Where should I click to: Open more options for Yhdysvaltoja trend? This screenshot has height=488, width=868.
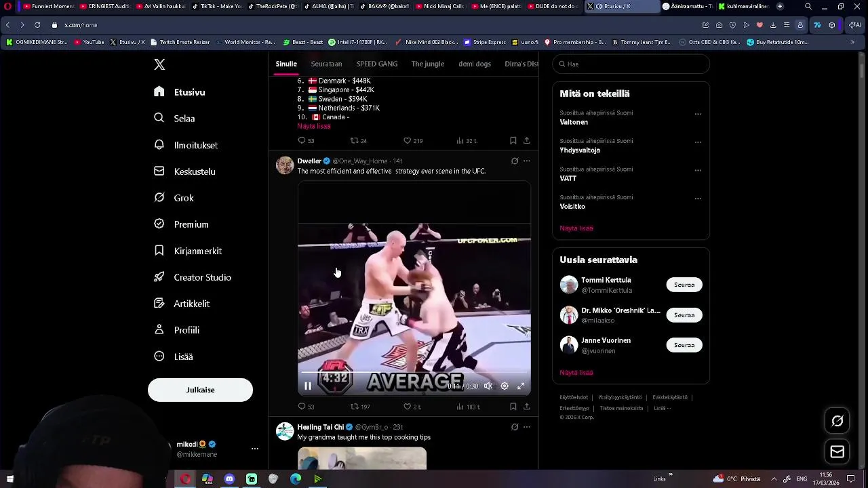pyautogui.click(x=698, y=142)
